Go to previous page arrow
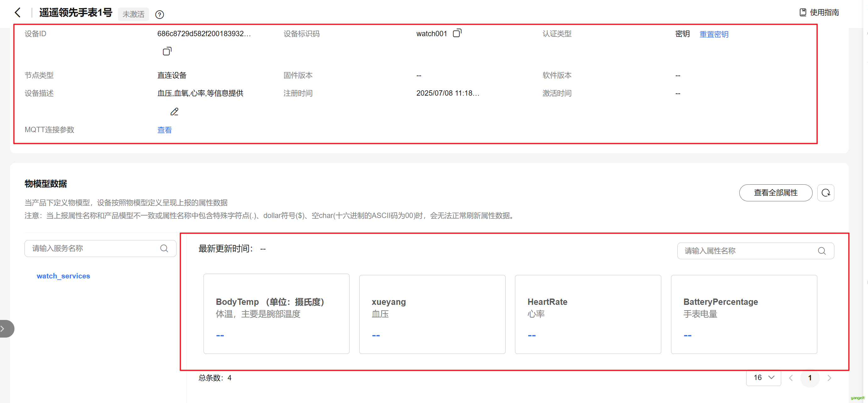The height and width of the screenshot is (403, 868). click(x=791, y=378)
